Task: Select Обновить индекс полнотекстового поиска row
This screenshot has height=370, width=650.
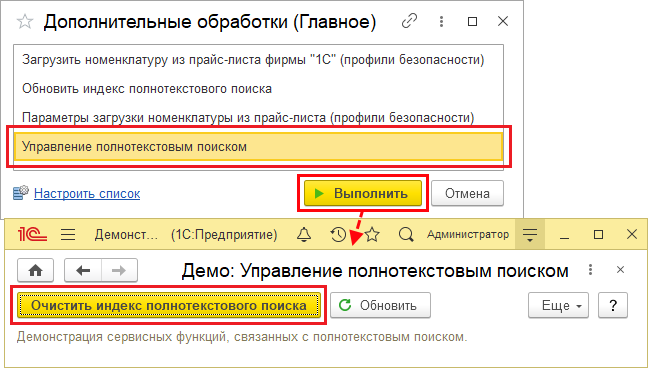Action: click(x=258, y=89)
